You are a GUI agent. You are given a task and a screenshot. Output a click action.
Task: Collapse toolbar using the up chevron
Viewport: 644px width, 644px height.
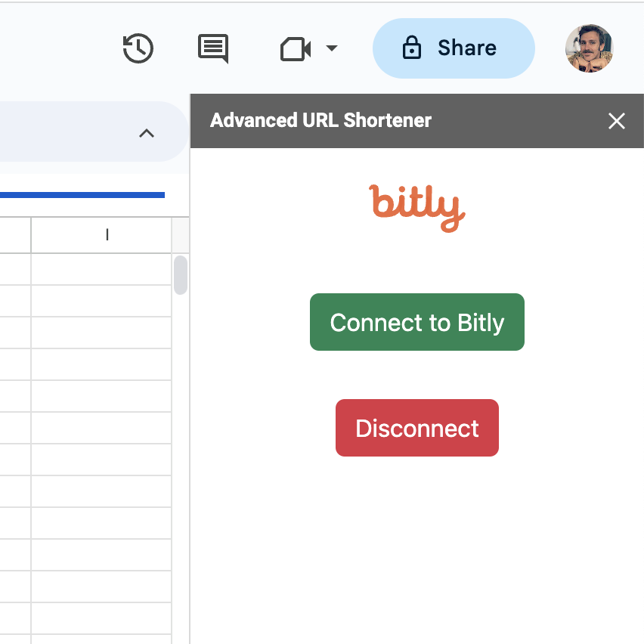tap(147, 134)
